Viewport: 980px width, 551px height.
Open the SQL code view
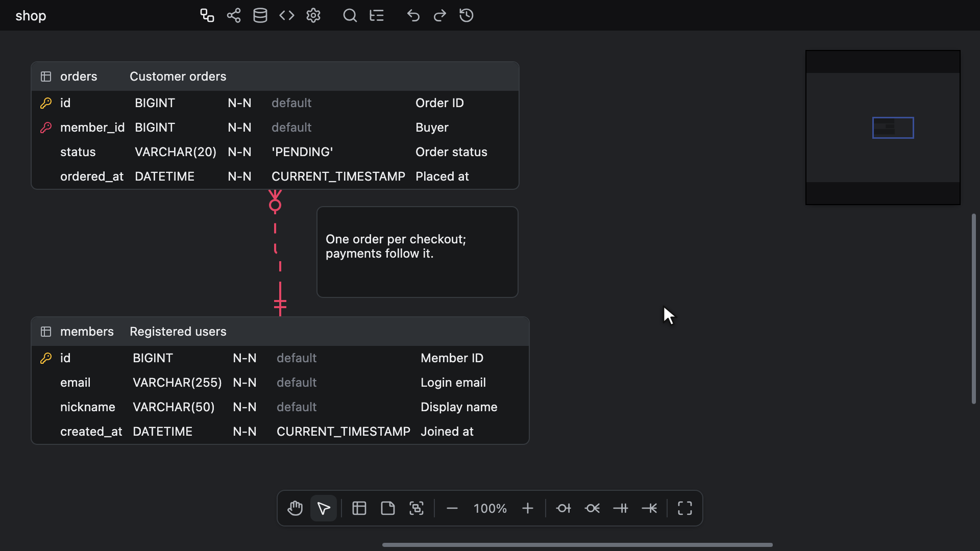[287, 15]
